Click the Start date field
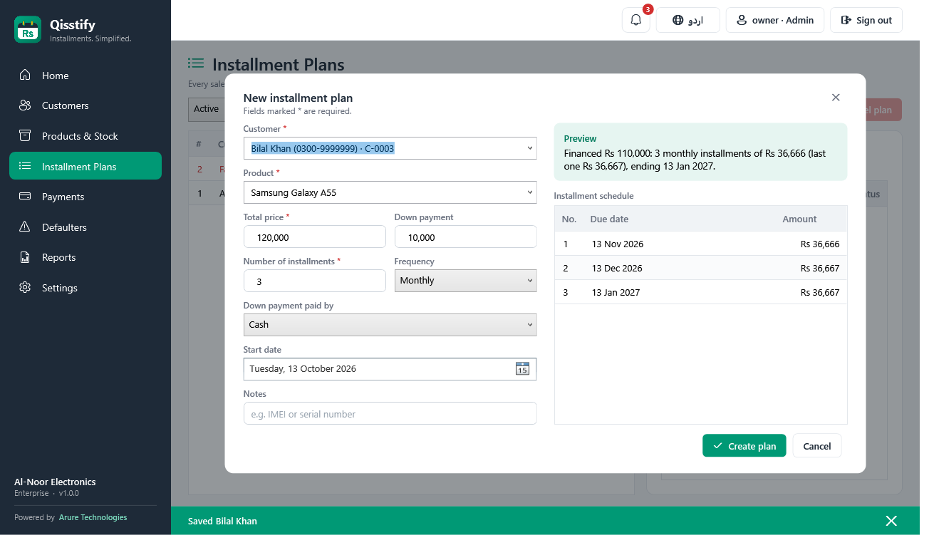The image size is (929, 560). click(x=390, y=369)
